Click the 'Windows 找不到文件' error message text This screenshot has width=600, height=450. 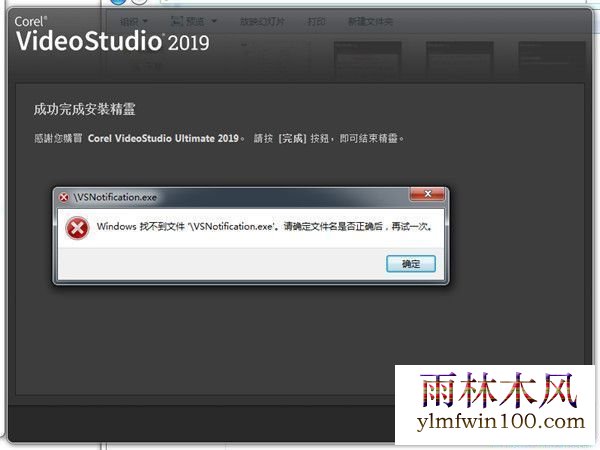264,227
